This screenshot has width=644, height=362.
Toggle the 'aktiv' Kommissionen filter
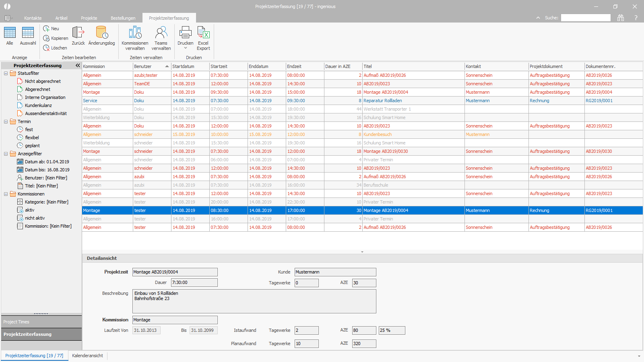click(x=30, y=210)
